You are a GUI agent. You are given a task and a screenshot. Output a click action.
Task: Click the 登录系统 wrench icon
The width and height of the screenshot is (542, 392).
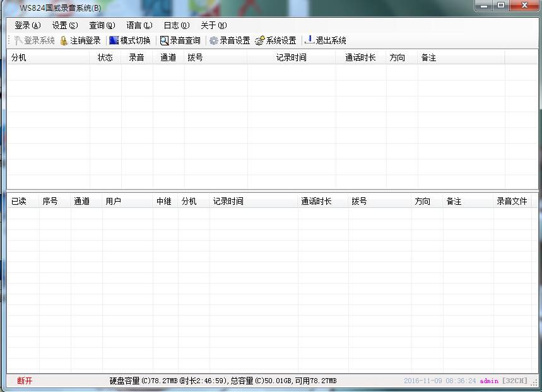pos(18,41)
